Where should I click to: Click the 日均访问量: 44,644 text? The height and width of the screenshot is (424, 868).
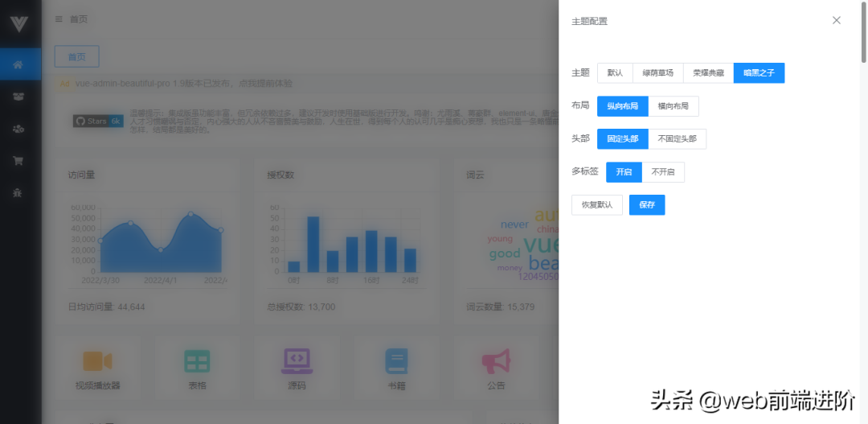click(x=106, y=307)
